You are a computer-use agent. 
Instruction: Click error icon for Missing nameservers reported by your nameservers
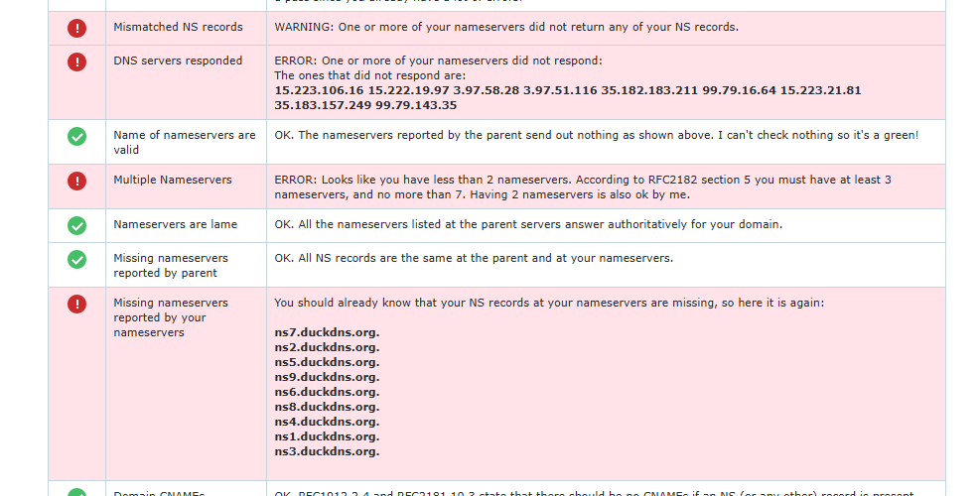[76, 305]
